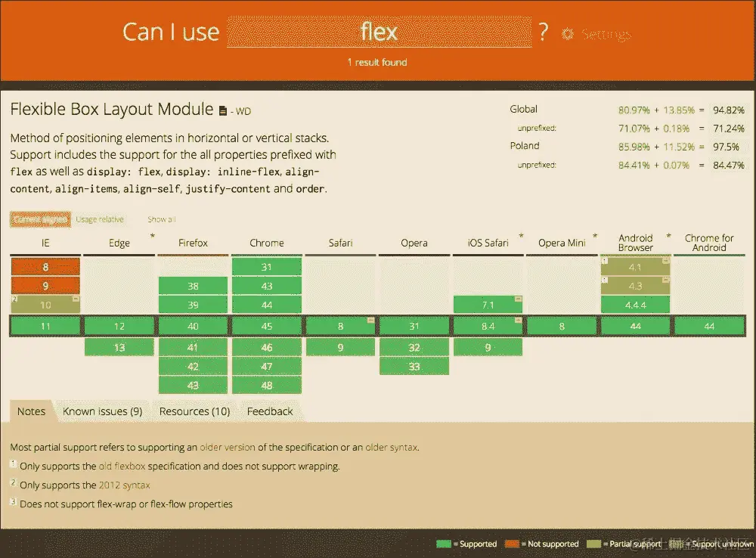Click the Android Browser asterisk note marker
The width and height of the screenshot is (756, 558).
point(669,236)
